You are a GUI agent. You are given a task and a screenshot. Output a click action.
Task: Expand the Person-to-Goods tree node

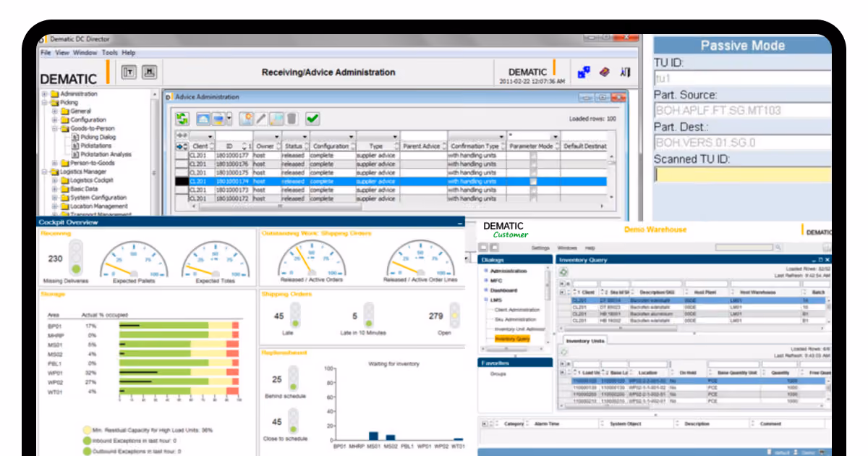click(x=55, y=164)
